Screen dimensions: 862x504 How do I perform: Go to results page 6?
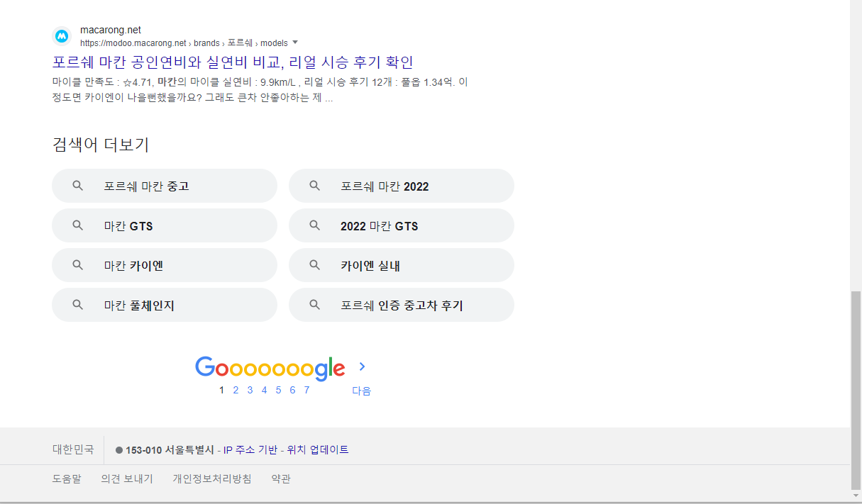point(292,390)
